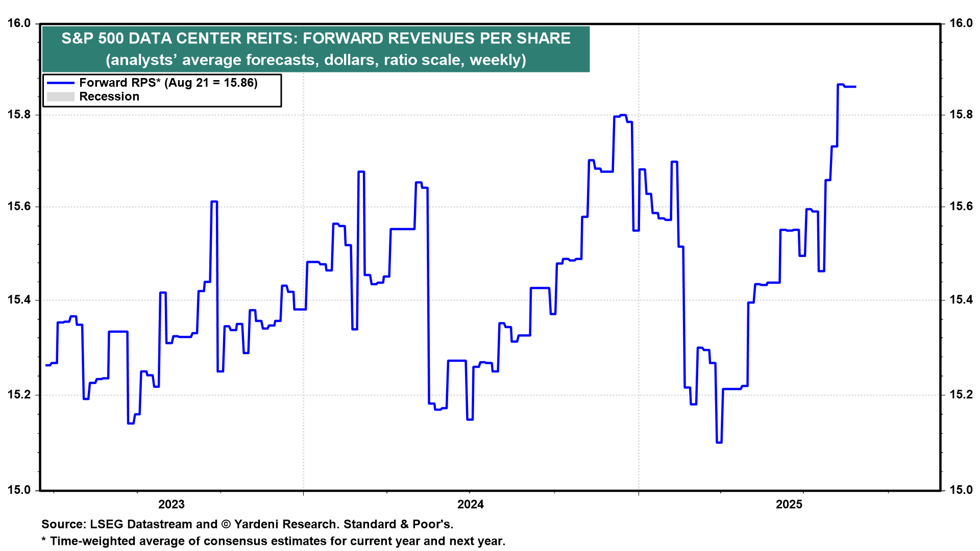Click the right axis 15.0 label
This screenshot has width=980, height=551.
point(961,490)
